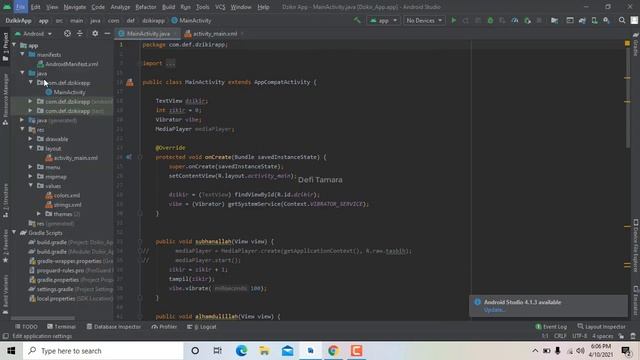Open the VCS menu

pos(220,7)
